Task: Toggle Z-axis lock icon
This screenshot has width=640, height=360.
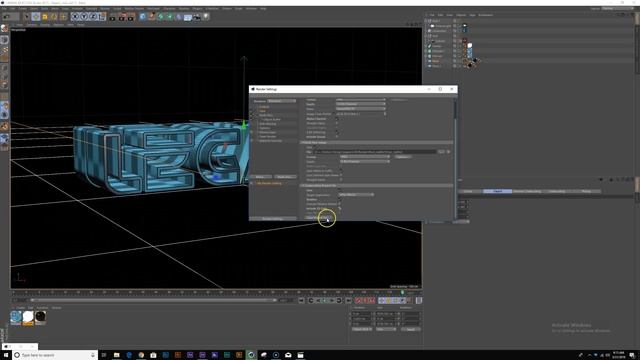Action: 93,17
